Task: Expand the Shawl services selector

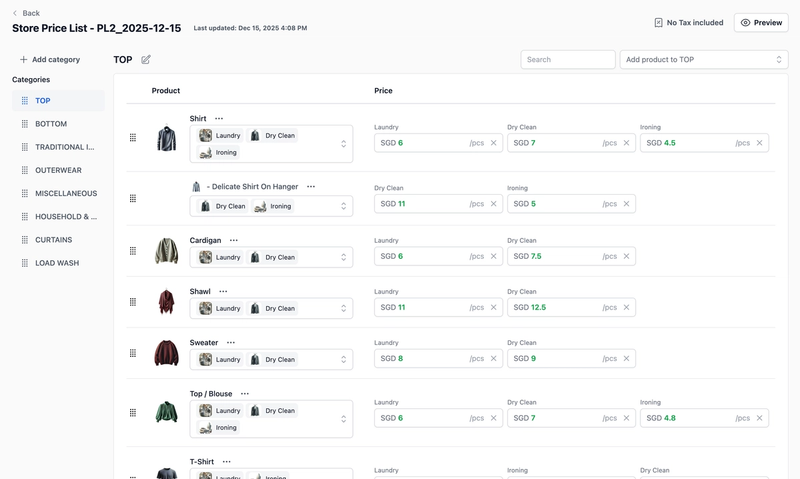Action: 343,308
